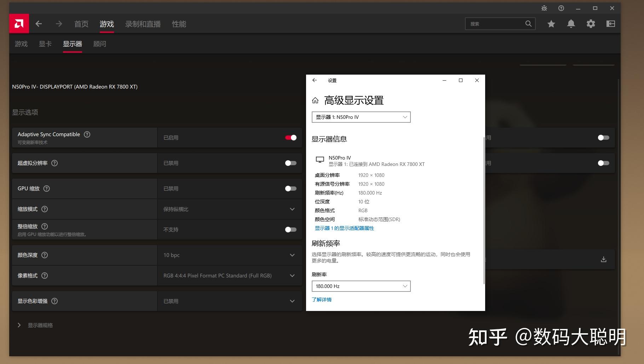Open 像素格式 dropdown RGB 4:4:4
The image size is (644, 364).
pos(230,276)
